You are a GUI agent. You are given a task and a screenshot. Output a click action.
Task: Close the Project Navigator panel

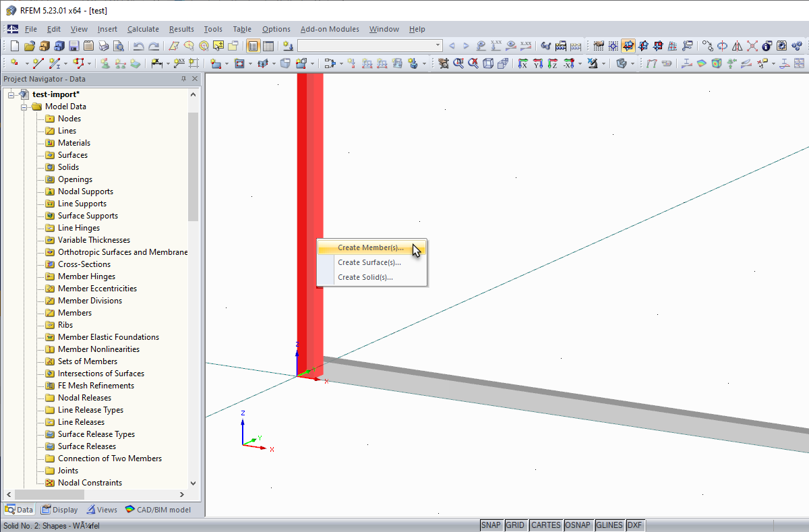point(195,79)
